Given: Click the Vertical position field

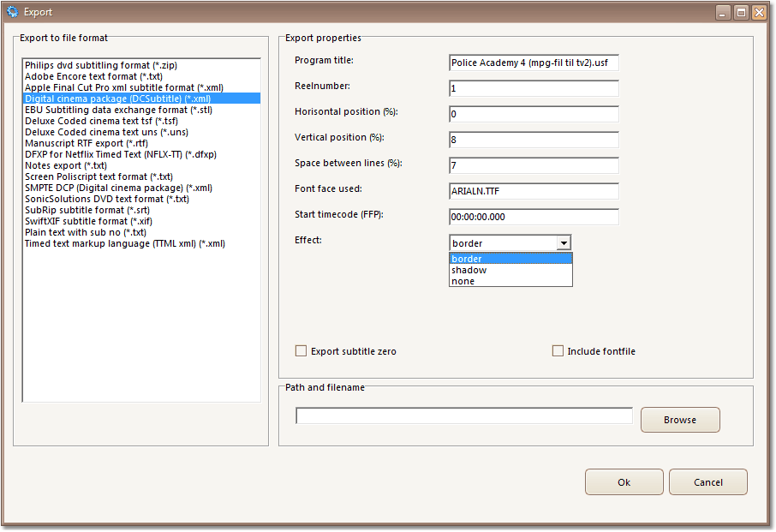Looking at the screenshot, I should pos(534,140).
